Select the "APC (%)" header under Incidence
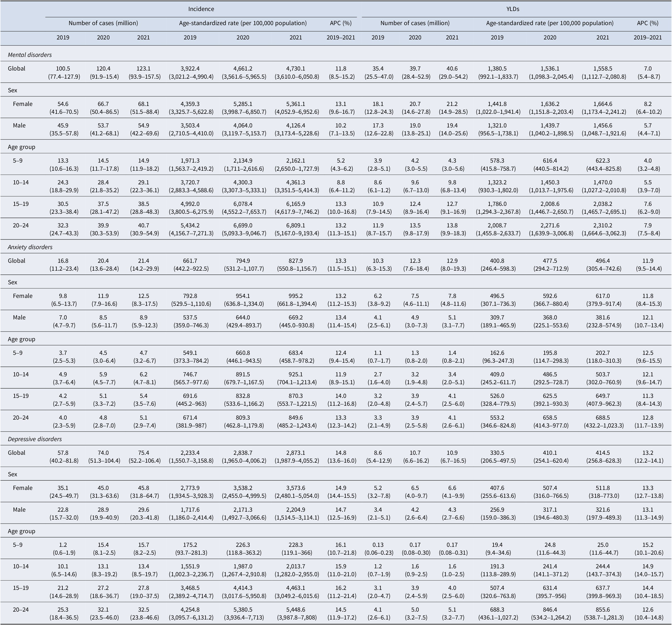The width and height of the screenshot is (672, 625). coord(341,23)
